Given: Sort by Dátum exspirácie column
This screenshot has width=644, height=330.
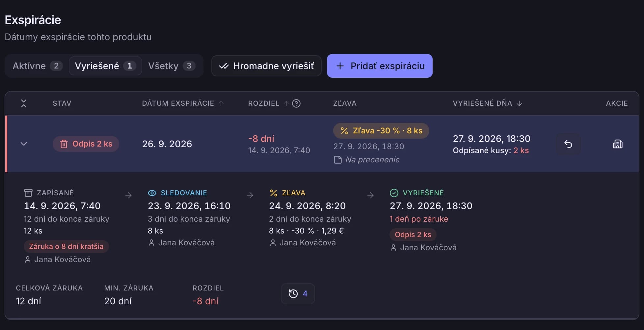Looking at the screenshot, I should [183, 103].
